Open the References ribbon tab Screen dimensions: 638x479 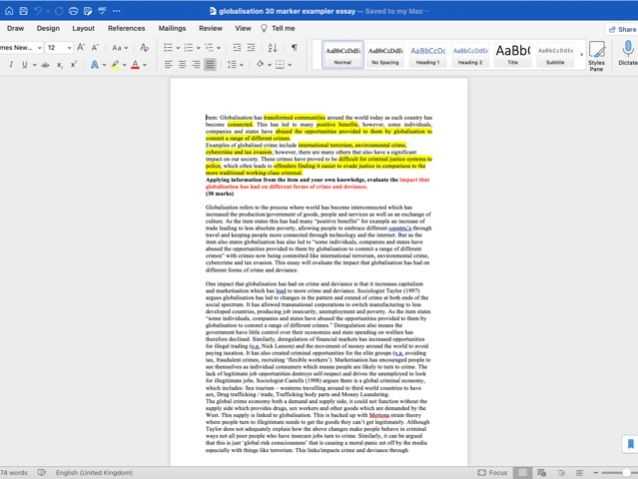126,28
